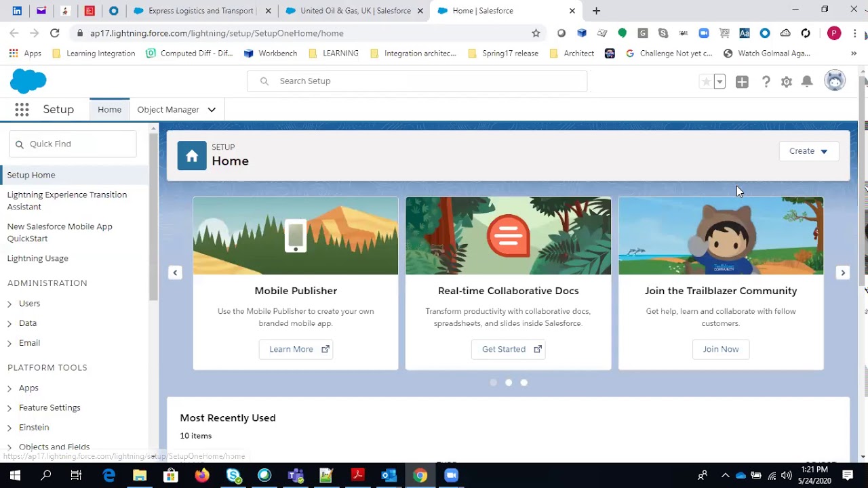Open the Spring17 release bookmark folder
The height and width of the screenshot is (488, 868).
(x=503, y=54)
